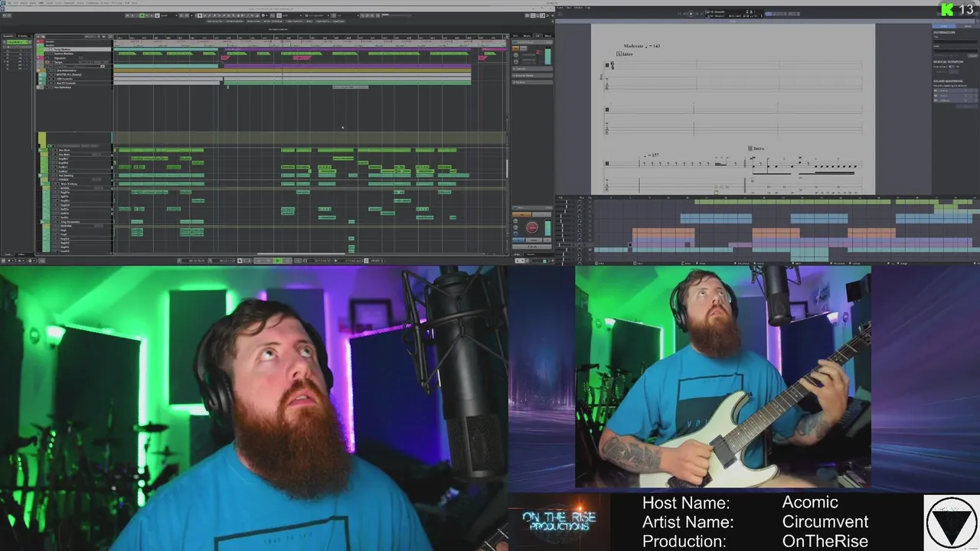Image resolution: width=980 pixels, height=551 pixels.
Task: Open the Media tab in the Cubase right zone
Action: 527,36
